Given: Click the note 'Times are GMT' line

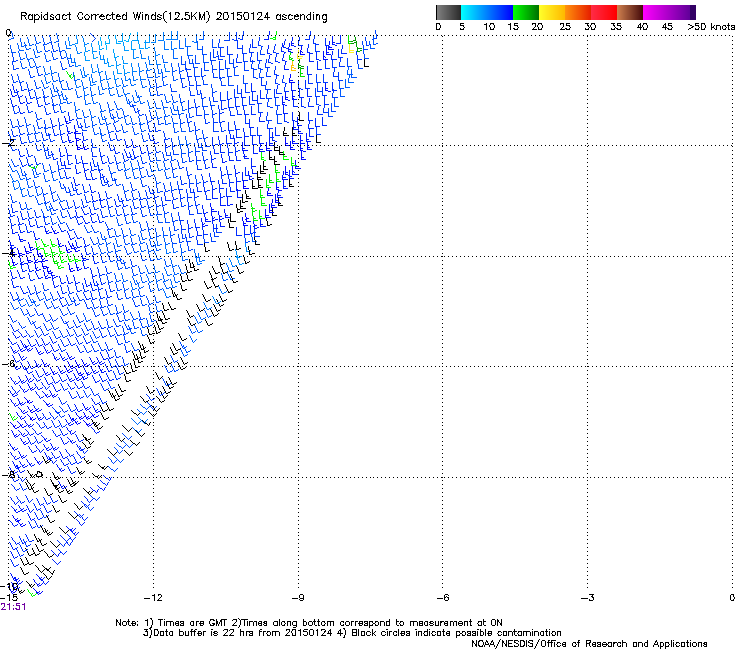Looking at the screenshot, I should point(309,623).
